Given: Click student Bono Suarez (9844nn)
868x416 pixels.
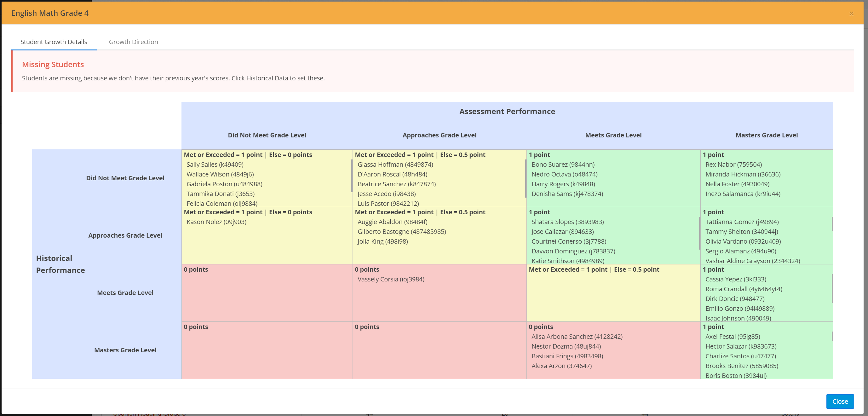Looking at the screenshot, I should click(x=563, y=165).
